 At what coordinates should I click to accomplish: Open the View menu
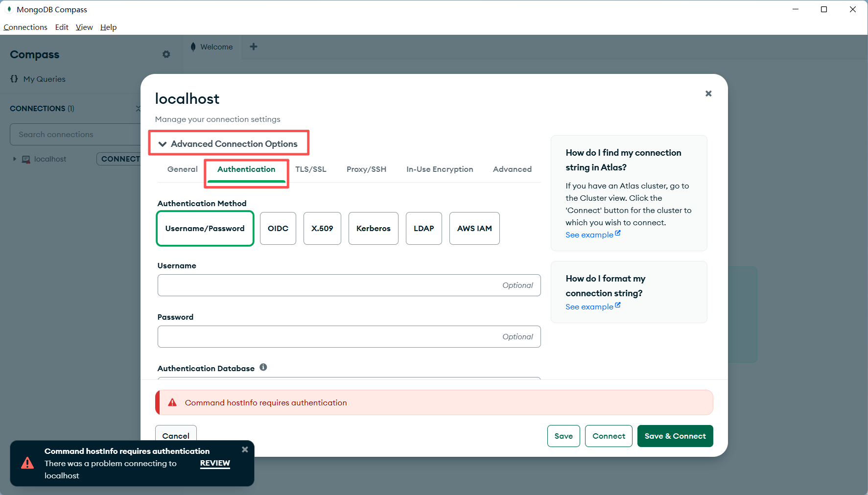[x=84, y=27]
